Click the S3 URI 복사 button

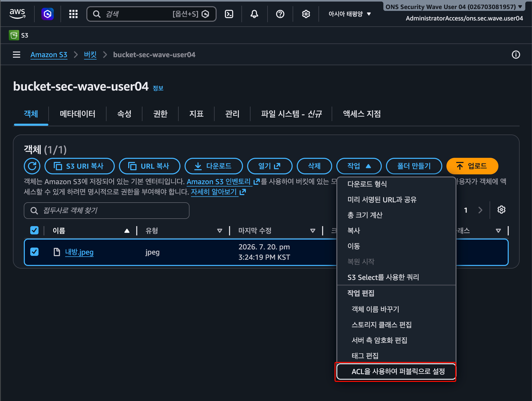79,166
